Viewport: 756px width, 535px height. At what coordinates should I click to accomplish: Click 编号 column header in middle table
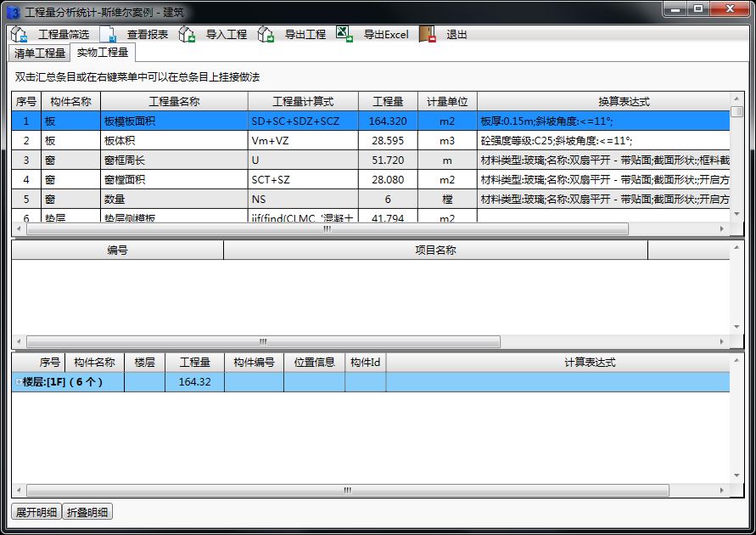coord(117,250)
